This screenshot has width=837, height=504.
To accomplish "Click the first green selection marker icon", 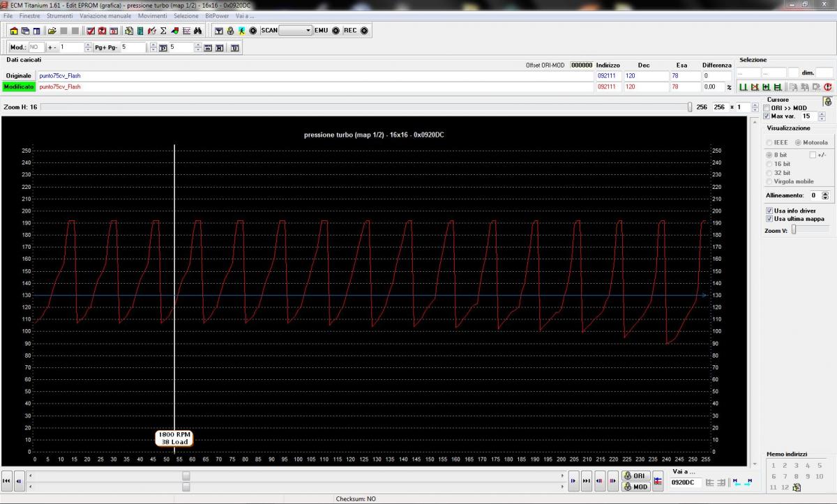I will tap(744, 87).
